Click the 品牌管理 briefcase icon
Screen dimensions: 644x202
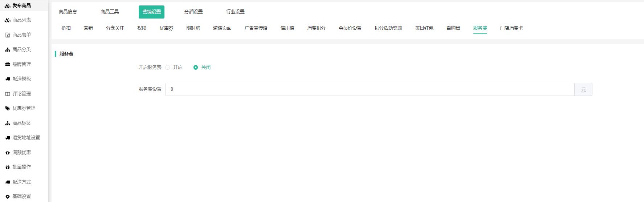click(7, 64)
